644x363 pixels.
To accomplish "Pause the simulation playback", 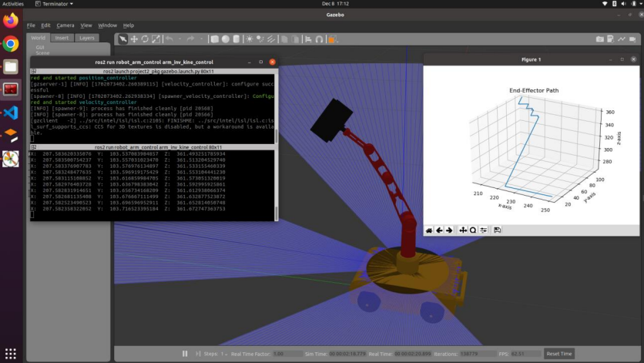I will [x=185, y=354].
